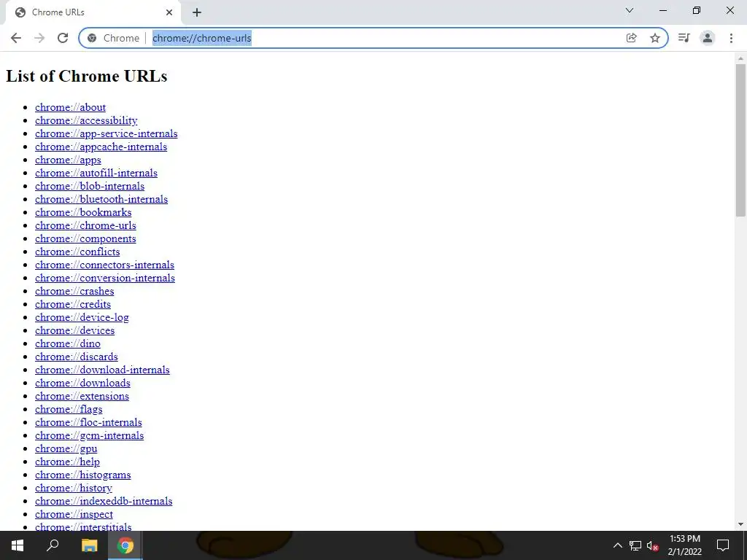Share this page via the share icon
Viewport: 747px width, 560px height.
point(631,38)
